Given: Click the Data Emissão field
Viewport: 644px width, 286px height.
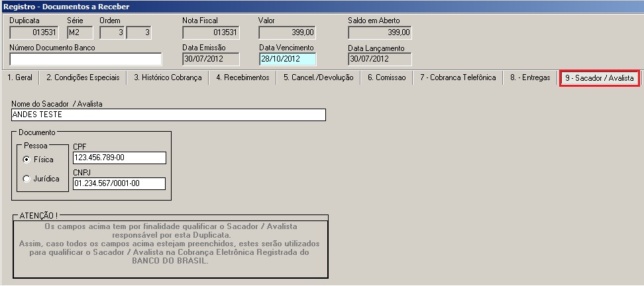Looking at the screenshot, I should 211,59.
